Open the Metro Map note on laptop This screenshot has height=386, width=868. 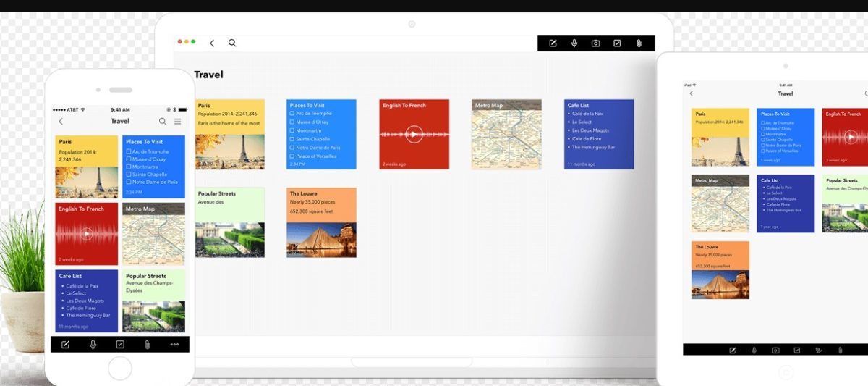[506, 134]
